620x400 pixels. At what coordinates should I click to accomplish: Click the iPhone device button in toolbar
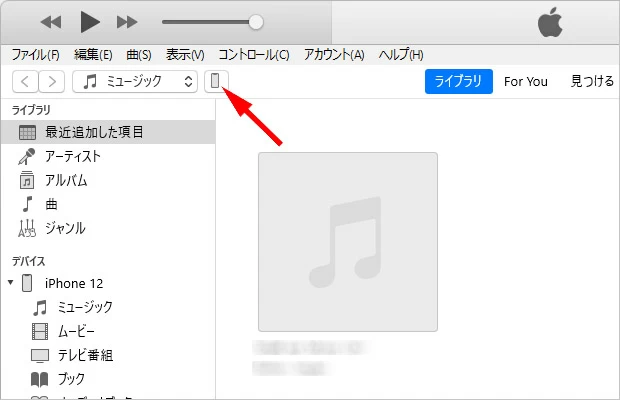click(216, 81)
